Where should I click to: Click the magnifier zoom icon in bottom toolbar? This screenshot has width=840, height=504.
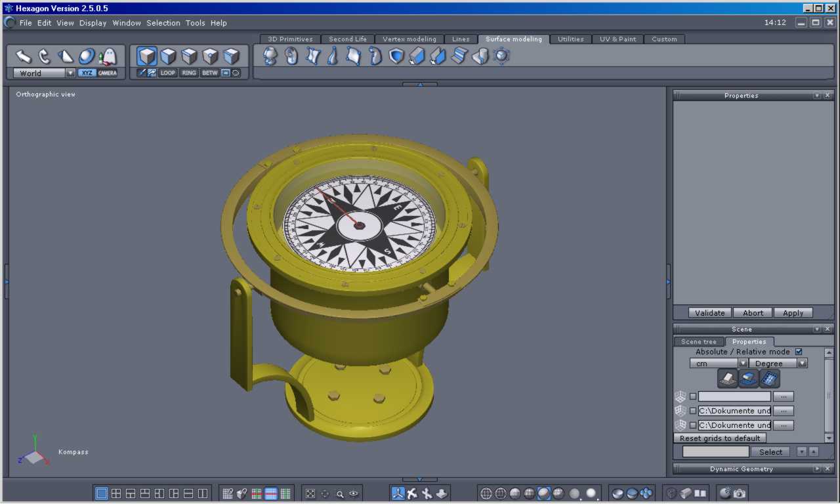point(340,493)
